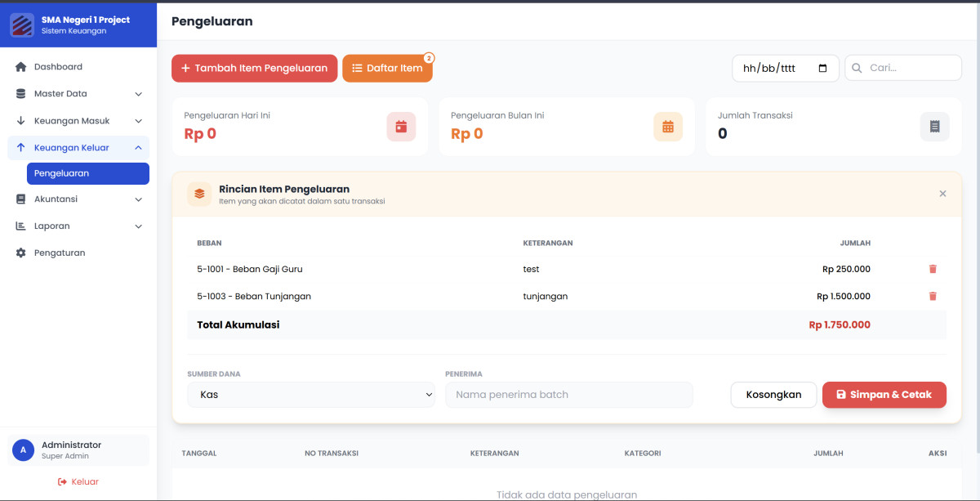Click the Rp 1.500.000 amount

click(x=844, y=296)
